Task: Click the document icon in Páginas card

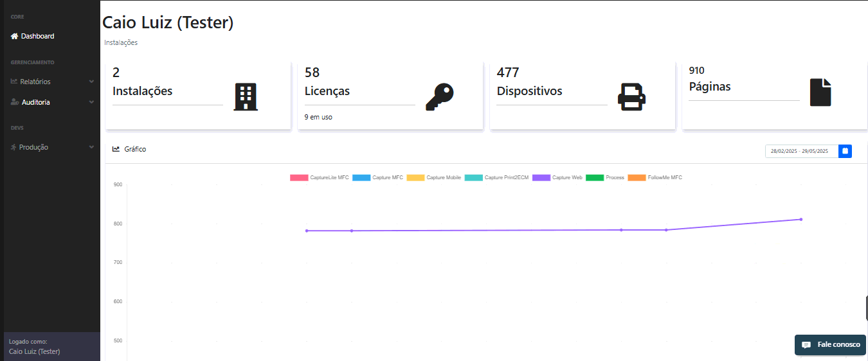Action: [820, 92]
